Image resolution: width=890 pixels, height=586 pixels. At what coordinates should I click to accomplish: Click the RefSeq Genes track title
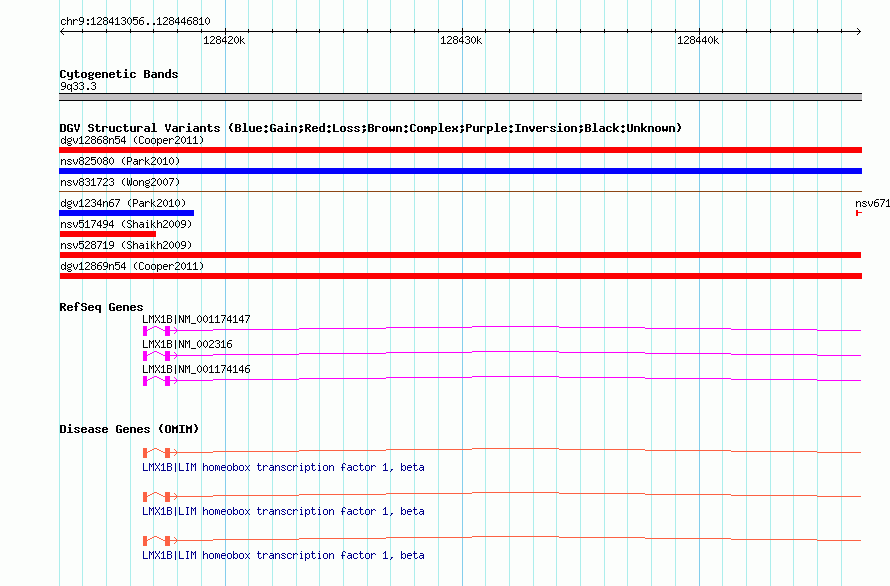tap(101, 307)
